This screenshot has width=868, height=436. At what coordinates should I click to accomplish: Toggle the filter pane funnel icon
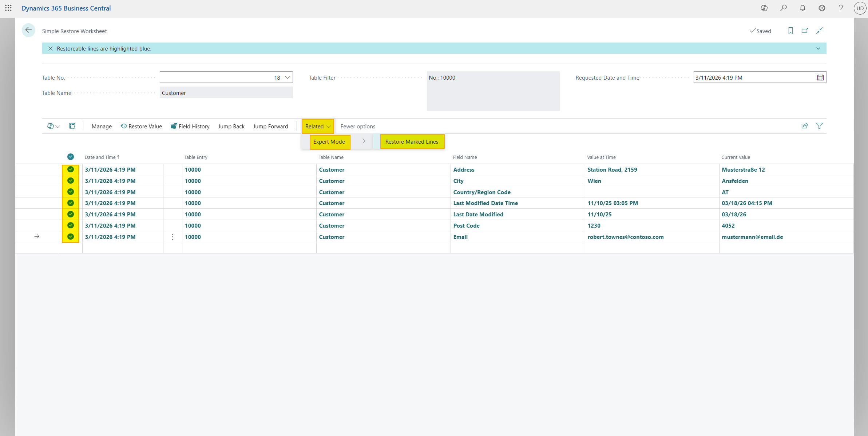coord(819,126)
